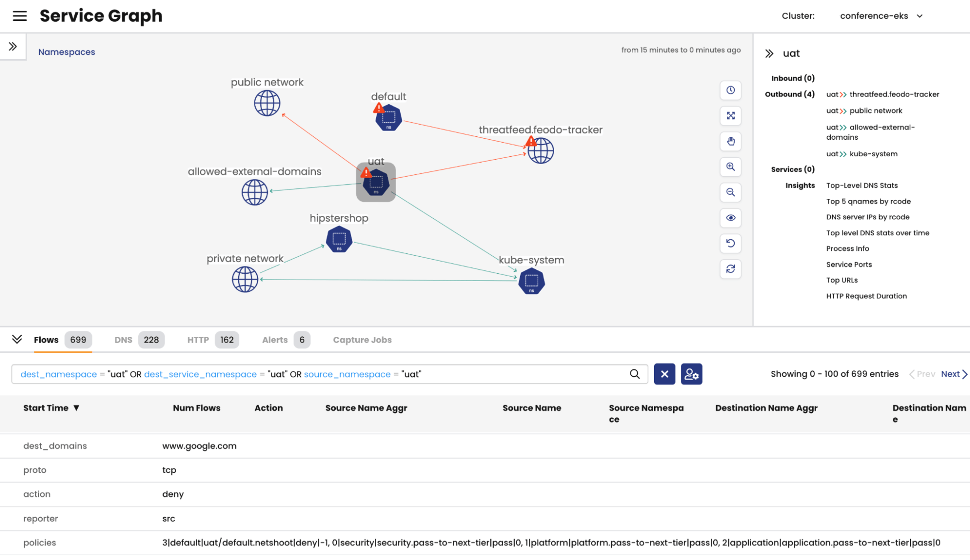The image size is (970, 560).
Task: Collapse the bottom flows panel
Action: (x=17, y=339)
